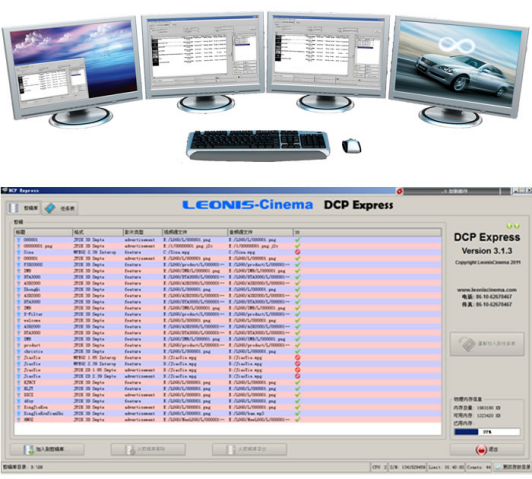Select the JiaoJia MPEG2 2.39 Interop row
This screenshot has height=479, width=532.
point(228,364)
